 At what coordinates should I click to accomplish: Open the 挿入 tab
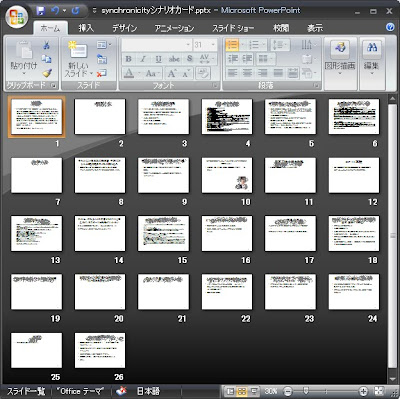coord(86,28)
